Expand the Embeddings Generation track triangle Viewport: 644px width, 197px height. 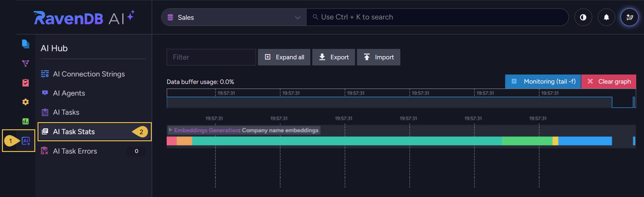pos(171,130)
